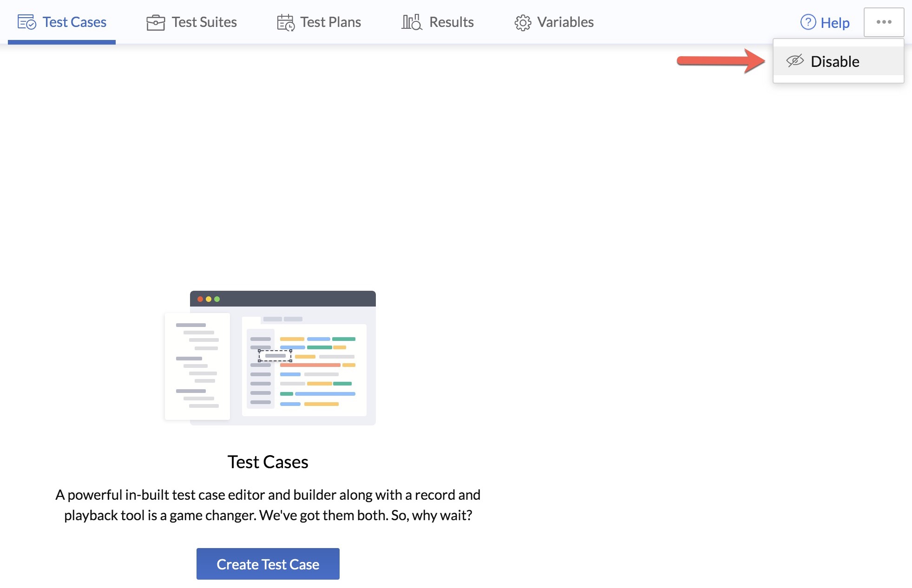Choose Disable from the dropdown menu
This screenshot has width=912, height=588.
(x=835, y=61)
